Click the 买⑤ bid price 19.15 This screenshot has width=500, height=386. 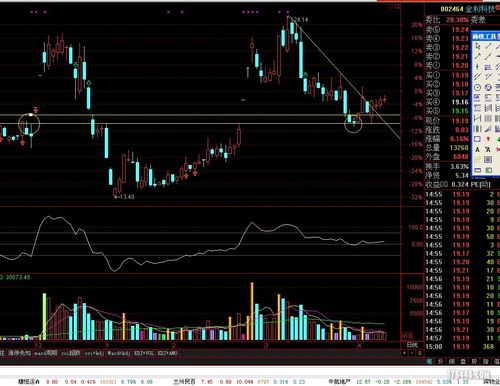tap(460, 111)
